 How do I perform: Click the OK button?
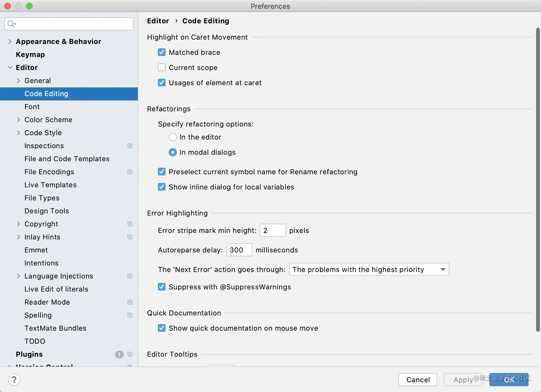point(509,379)
